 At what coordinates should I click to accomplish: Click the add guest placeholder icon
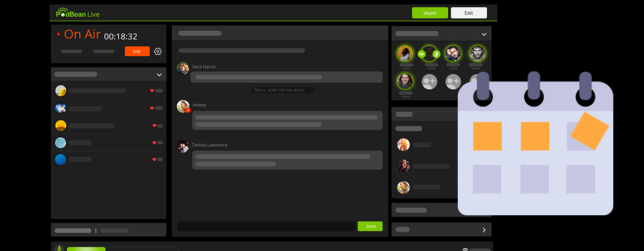(x=429, y=81)
